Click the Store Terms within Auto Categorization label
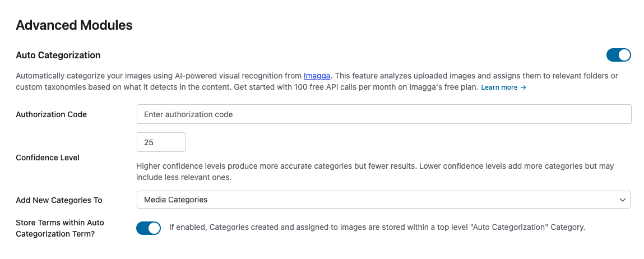This screenshot has width=644, height=259. click(x=60, y=228)
